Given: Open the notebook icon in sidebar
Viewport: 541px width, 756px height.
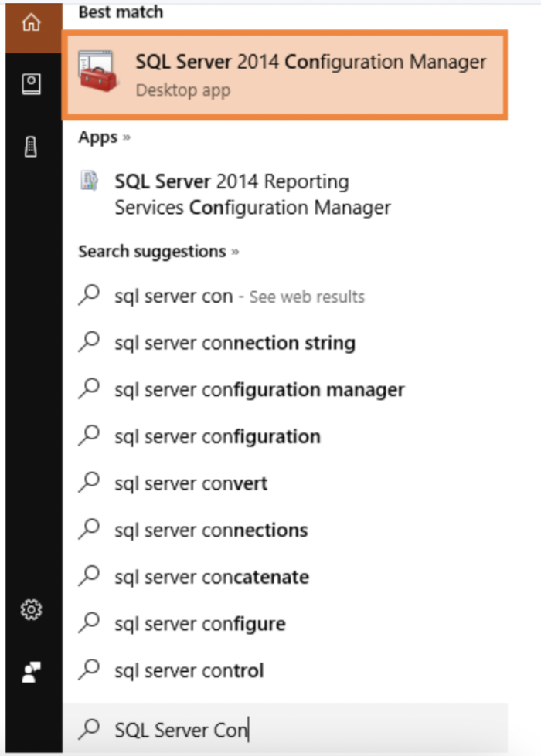Looking at the screenshot, I should 32,84.
